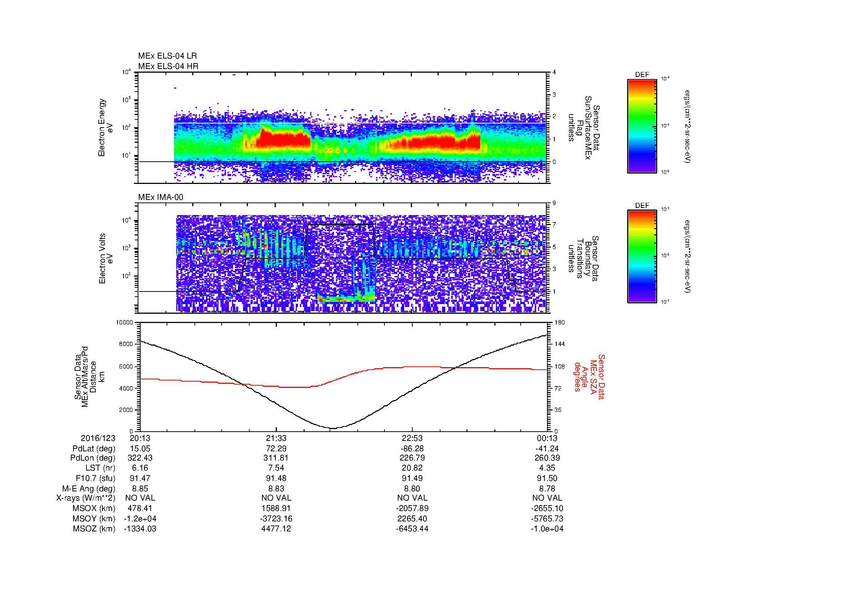This screenshot has height=613, width=868.
Task: Click the lower DEF color bar
Action: pyautogui.click(x=642, y=257)
